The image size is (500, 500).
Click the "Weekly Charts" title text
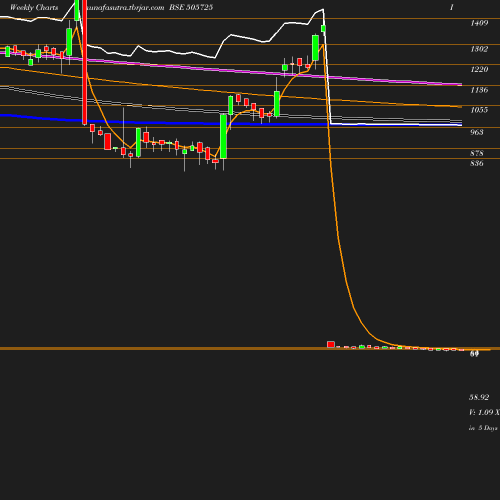tap(34, 7)
